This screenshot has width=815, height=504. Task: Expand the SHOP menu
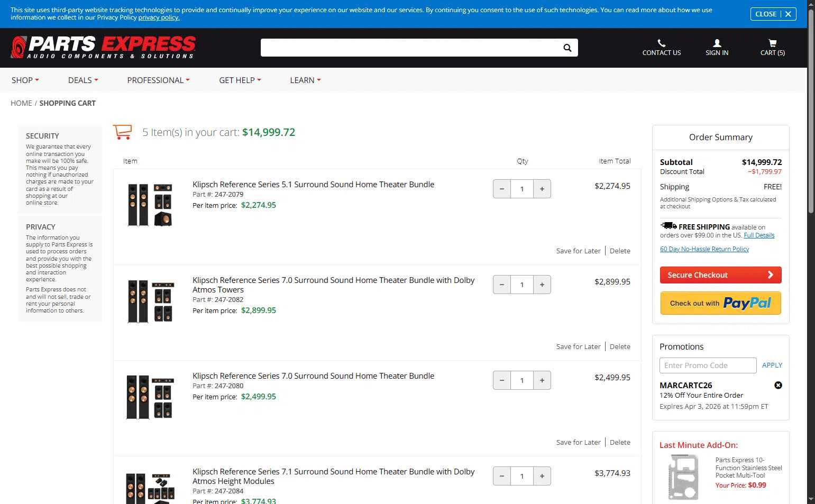(x=25, y=80)
